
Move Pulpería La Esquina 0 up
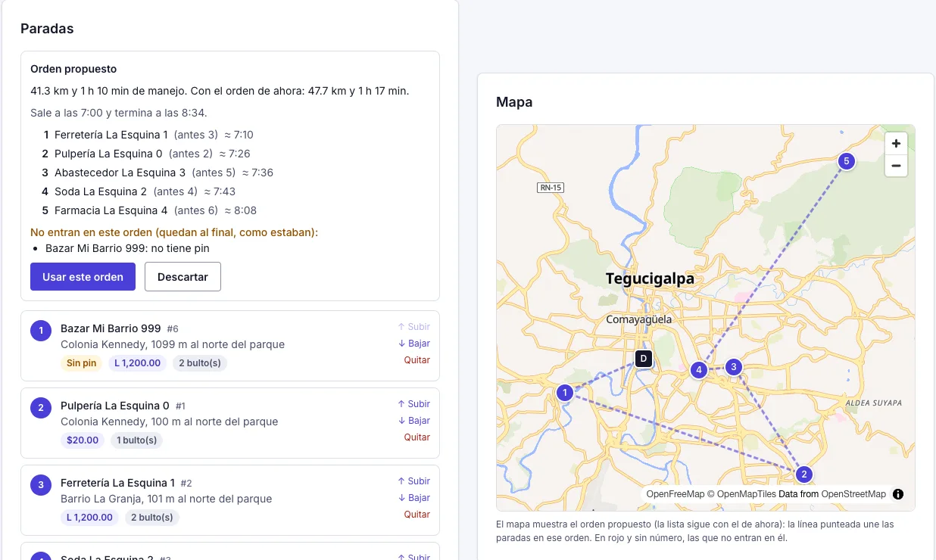point(413,404)
